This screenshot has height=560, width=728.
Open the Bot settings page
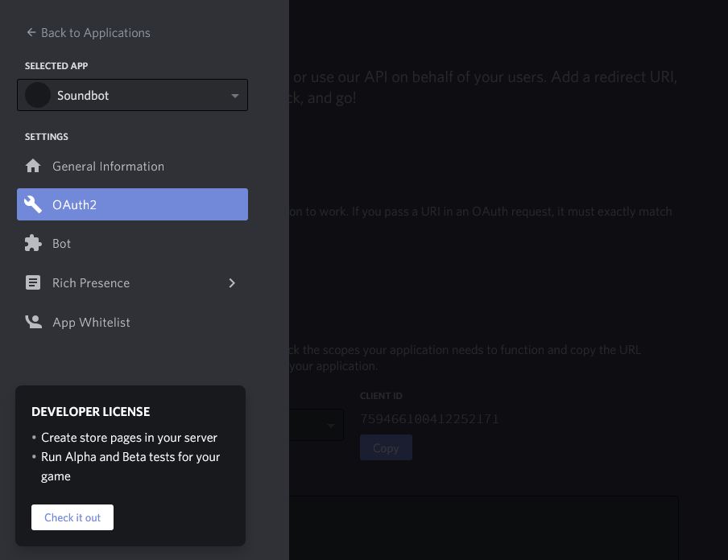point(132,244)
